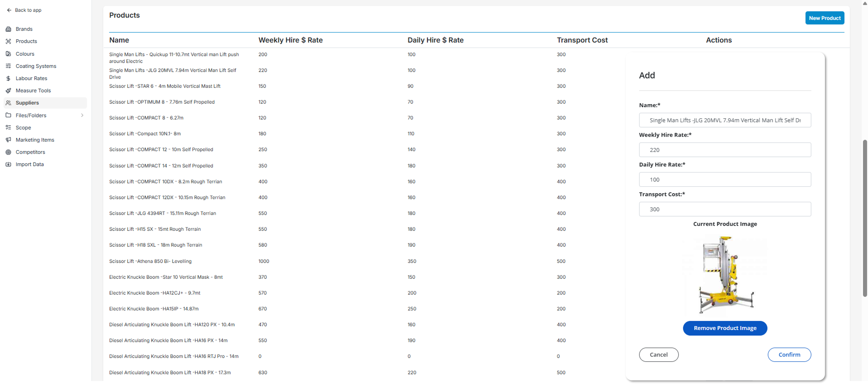
Task: Click the Import Data icon
Action: (8, 164)
